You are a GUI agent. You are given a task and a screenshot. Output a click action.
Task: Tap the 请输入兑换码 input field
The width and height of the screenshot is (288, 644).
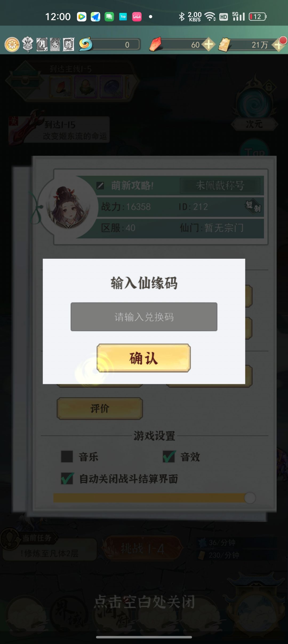144,317
